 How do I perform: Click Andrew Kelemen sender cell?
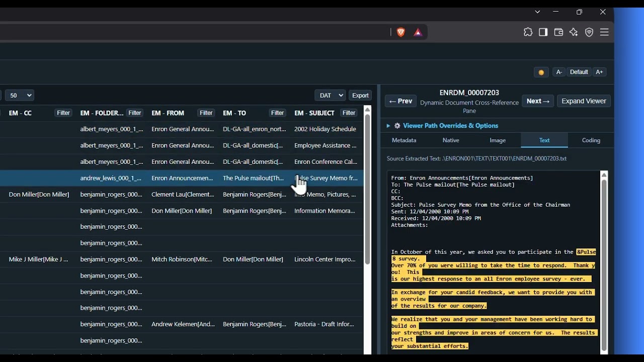(x=183, y=324)
